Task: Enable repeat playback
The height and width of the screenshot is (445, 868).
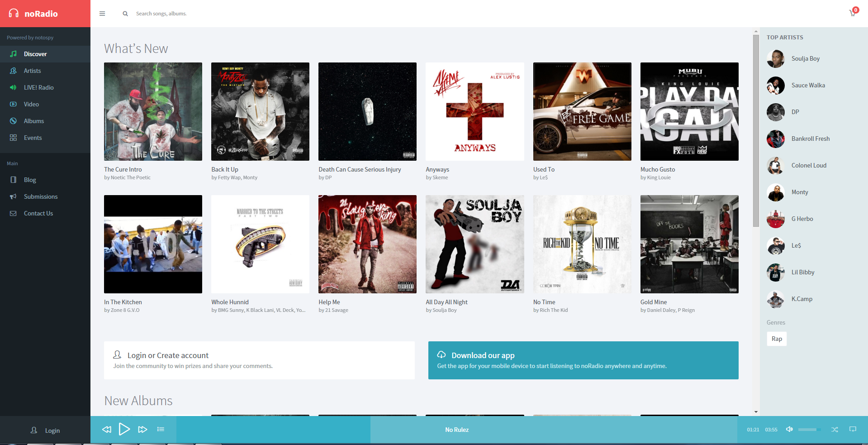Action: click(853, 429)
